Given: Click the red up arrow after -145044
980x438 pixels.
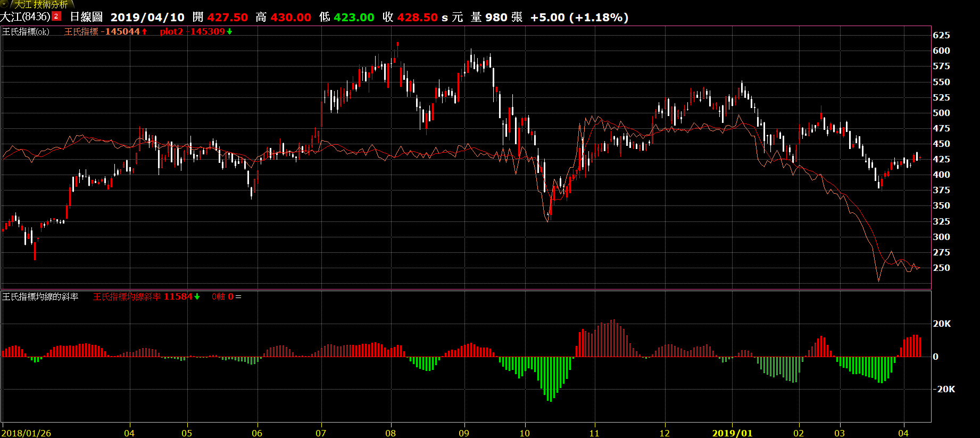Looking at the screenshot, I should coord(144,31).
